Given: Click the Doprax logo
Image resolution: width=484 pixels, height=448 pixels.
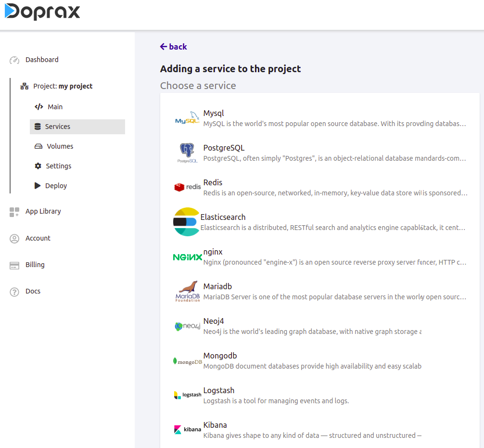Looking at the screenshot, I should (x=42, y=12).
